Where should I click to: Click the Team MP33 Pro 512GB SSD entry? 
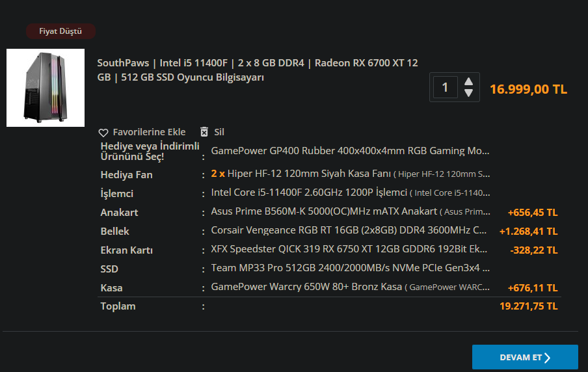(350, 268)
